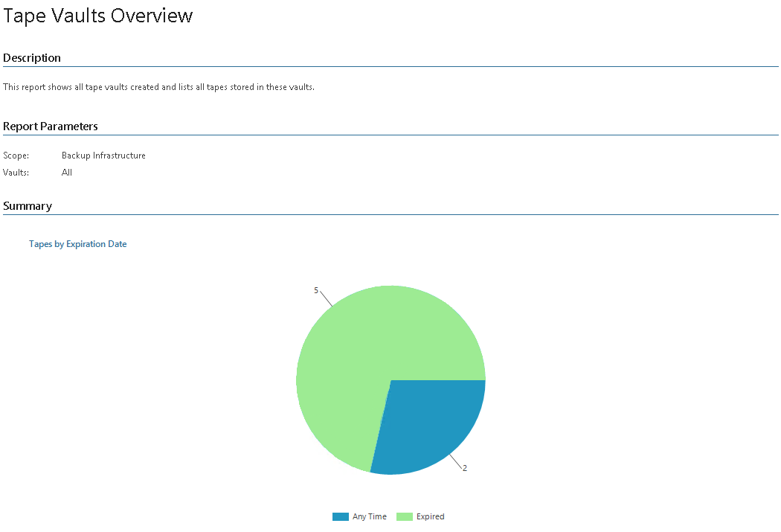Click the Tape Vaults Overview title

tap(98, 16)
